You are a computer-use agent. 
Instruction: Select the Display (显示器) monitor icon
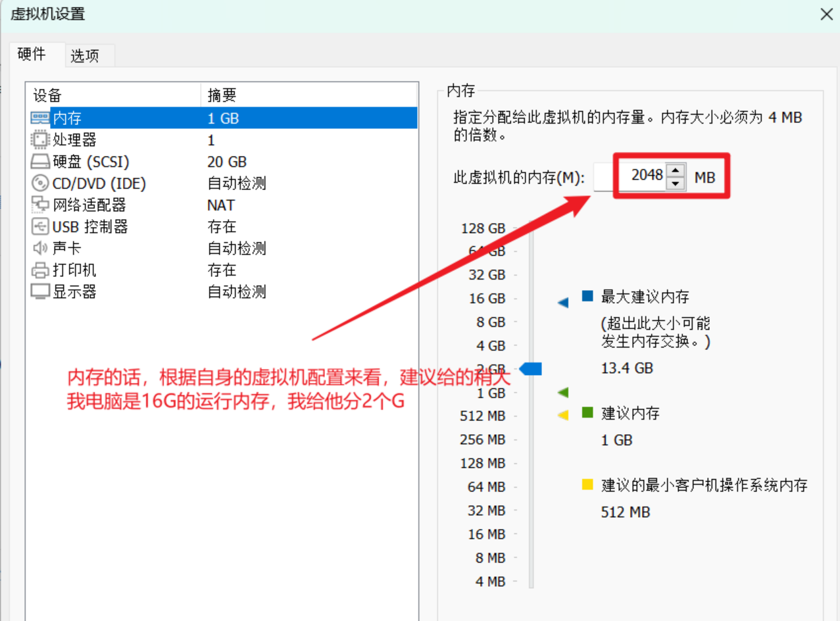point(40,291)
